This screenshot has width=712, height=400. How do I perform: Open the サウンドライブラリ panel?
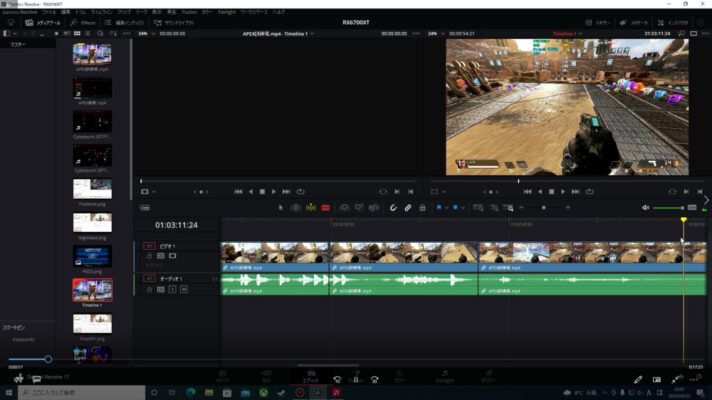point(174,22)
